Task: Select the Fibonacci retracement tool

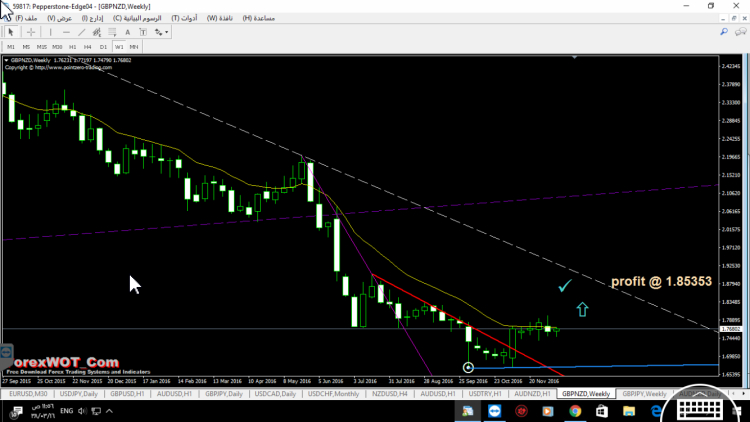Action: tap(112, 32)
